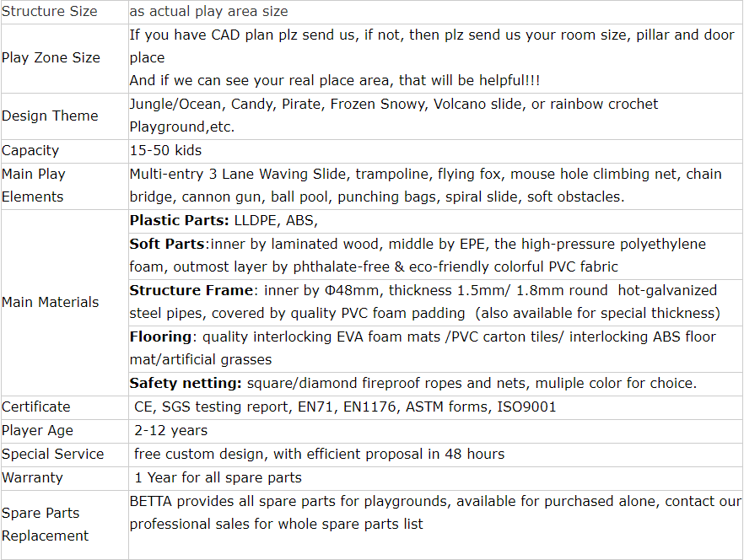
Task: Click the 1 Year for all spare parts text
Action: (218, 478)
